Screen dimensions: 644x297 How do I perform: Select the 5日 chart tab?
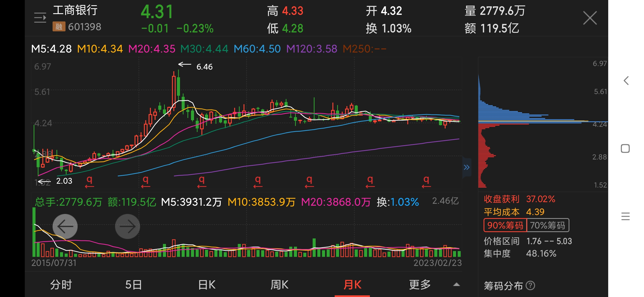pyautogui.click(x=133, y=285)
